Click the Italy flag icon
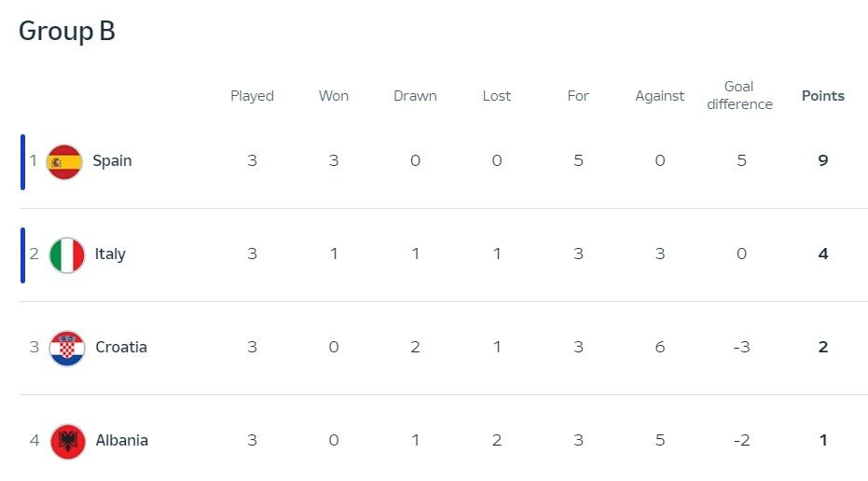The image size is (868, 481). [66, 254]
